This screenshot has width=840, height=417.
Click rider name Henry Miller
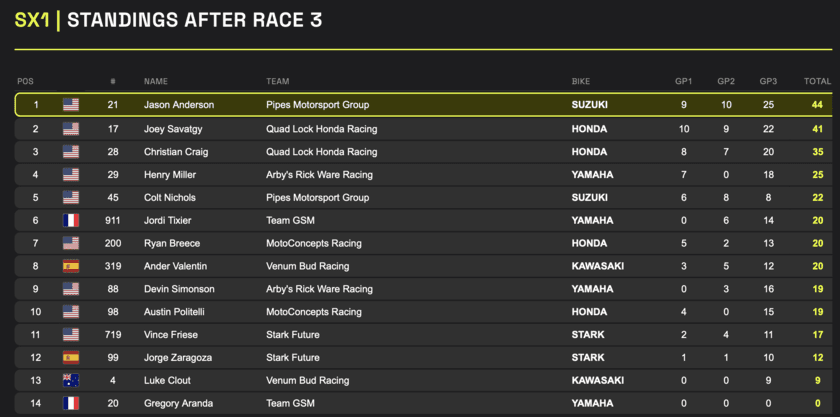(x=170, y=174)
